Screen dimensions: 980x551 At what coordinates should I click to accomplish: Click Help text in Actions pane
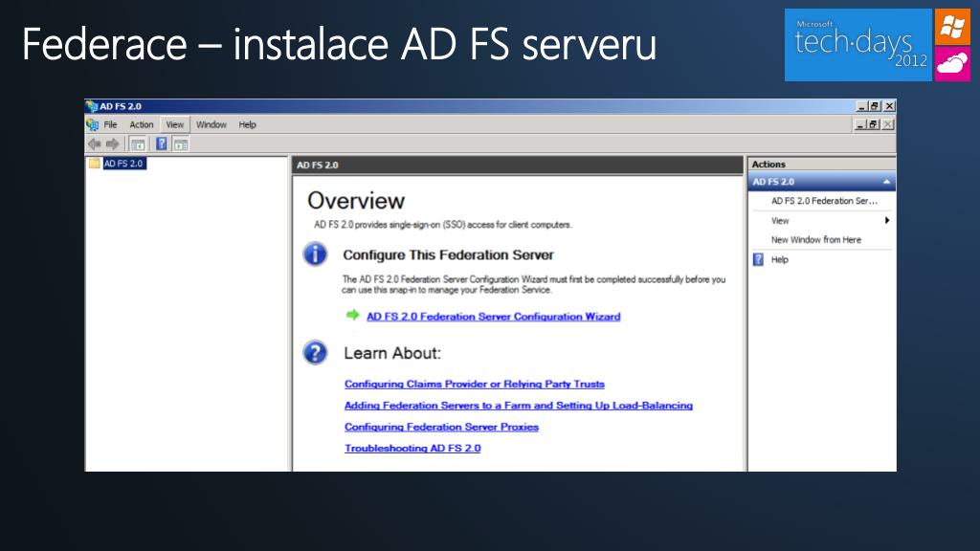779,260
